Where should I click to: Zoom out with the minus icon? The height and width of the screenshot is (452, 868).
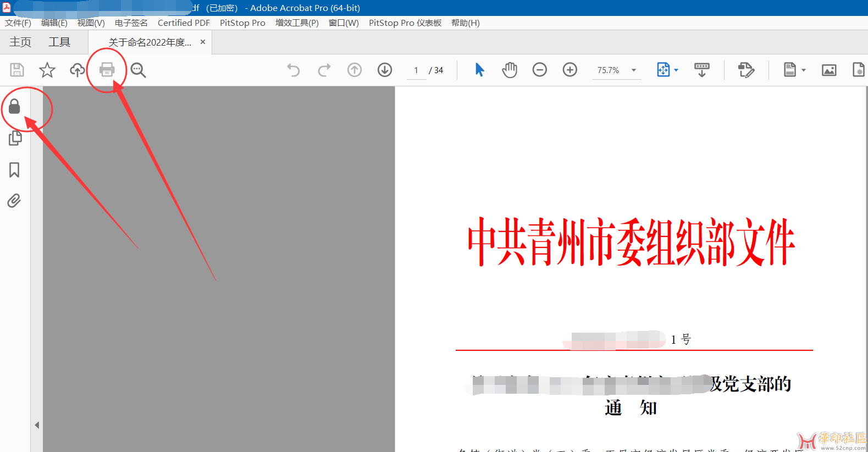(x=539, y=70)
